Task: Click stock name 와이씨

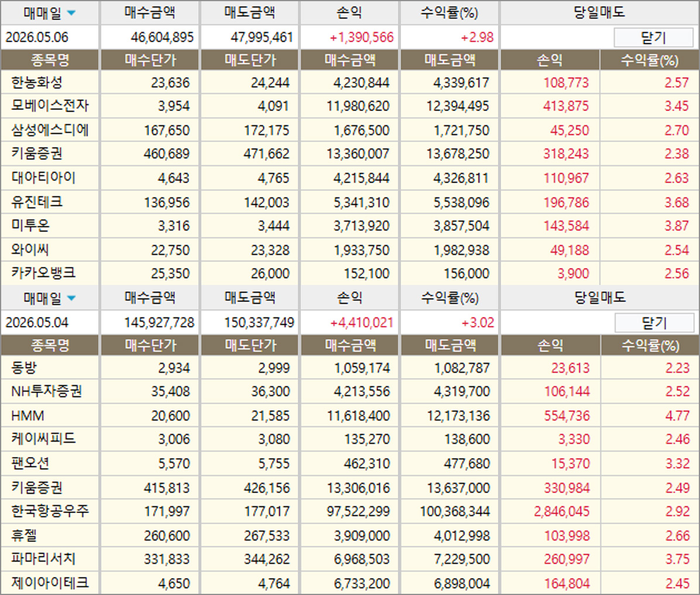Action: click(30, 249)
